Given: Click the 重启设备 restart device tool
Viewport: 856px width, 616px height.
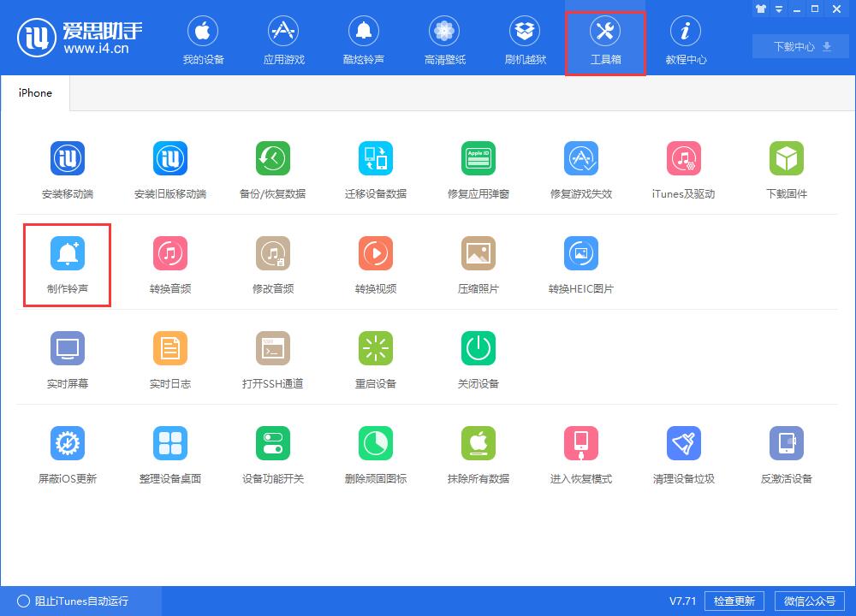Looking at the screenshot, I should pos(375,358).
